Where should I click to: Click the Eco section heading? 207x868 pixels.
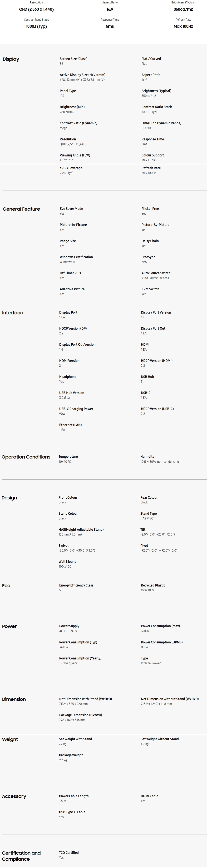tap(6, 586)
